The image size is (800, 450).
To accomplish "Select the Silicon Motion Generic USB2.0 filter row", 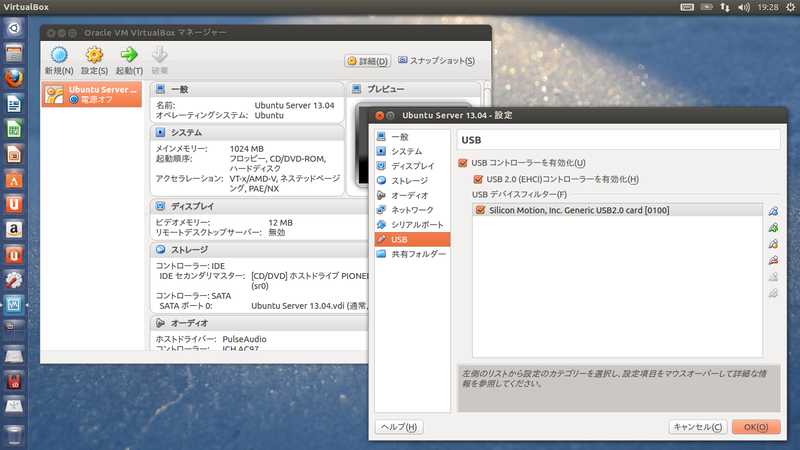I will 617,210.
